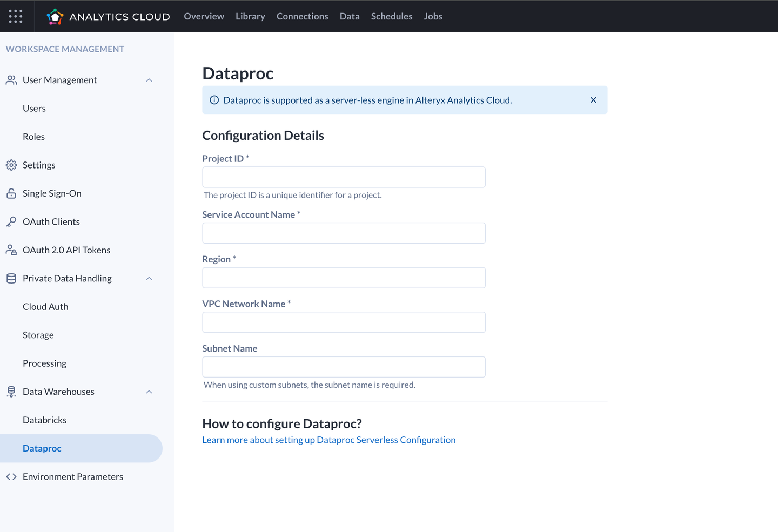Switch to the Overview navigation item
This screenshot has height=532, width=778.
pyautogui.click(x=204, y=16)
